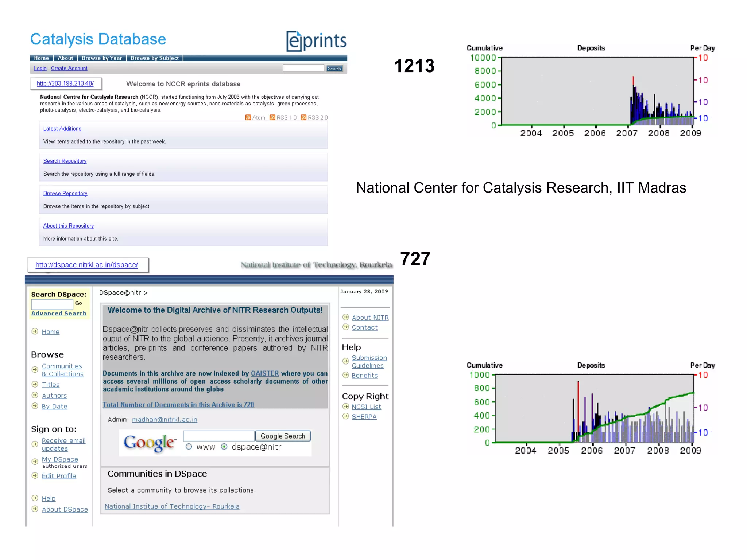747x560 pixels.
Task: Click the Google logo in DSpace page
Action: pos(150,443)
